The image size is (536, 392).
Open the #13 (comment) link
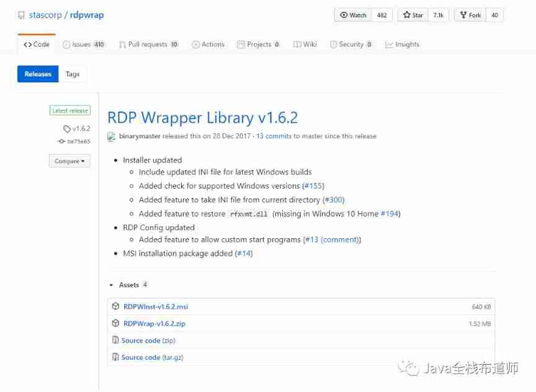[331, 239]
